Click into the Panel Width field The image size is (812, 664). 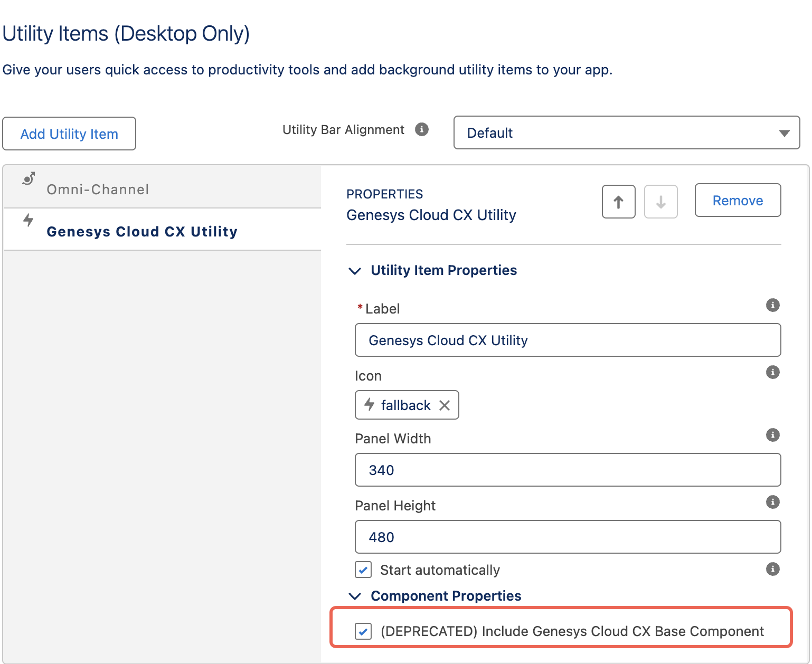click(568, 470)
